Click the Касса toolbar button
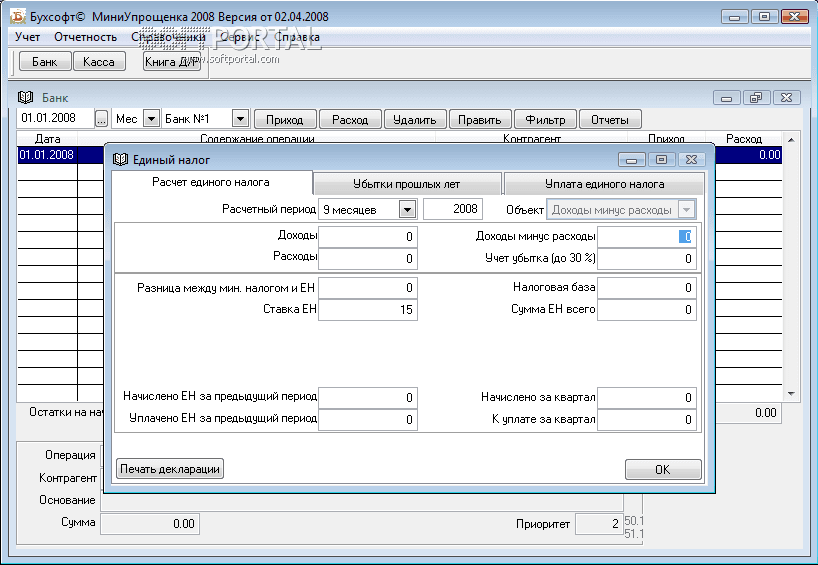The height and width of the screenshot is (565, 818). (99, 62)
